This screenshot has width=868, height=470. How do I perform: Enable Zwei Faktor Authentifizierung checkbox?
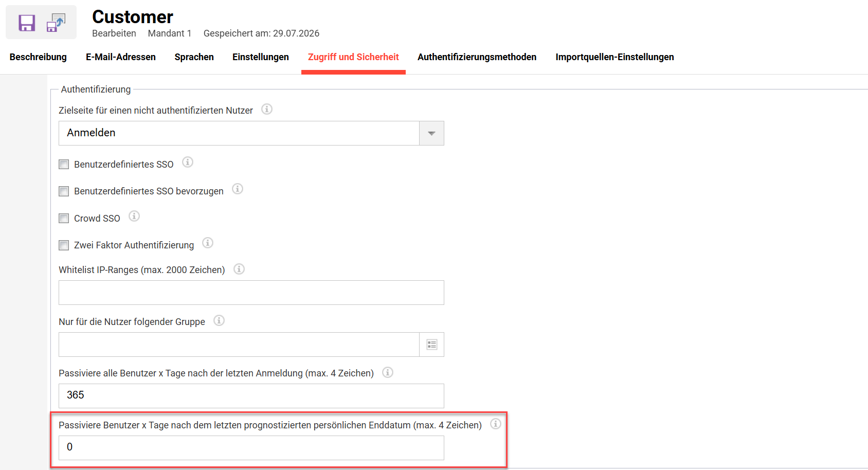64,245
